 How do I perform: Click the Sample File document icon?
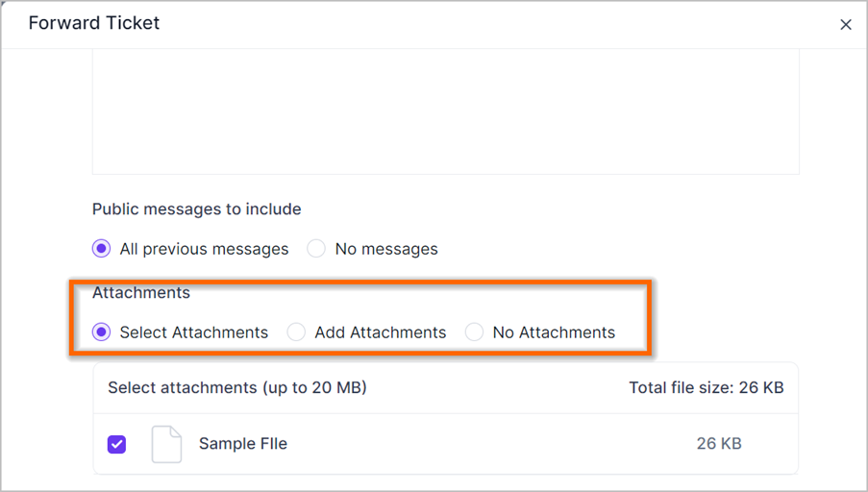(166, 444)
